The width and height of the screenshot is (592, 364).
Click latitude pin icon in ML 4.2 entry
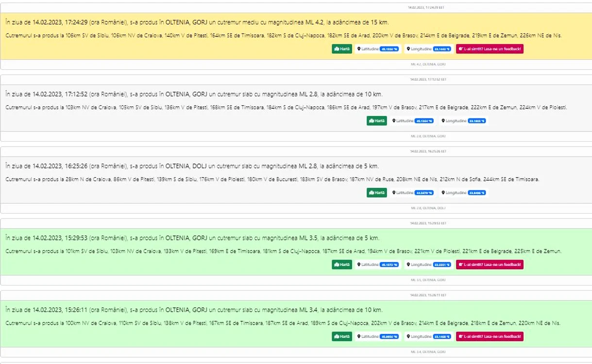click(x=359, y=49)
